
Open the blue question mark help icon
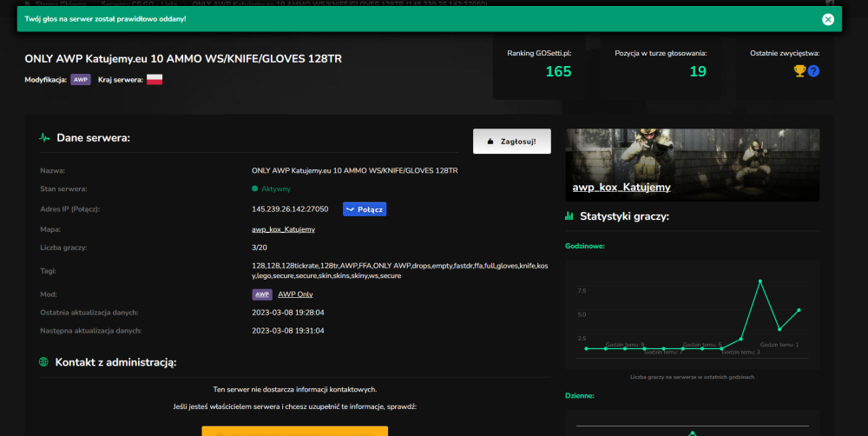coord(813,71)
